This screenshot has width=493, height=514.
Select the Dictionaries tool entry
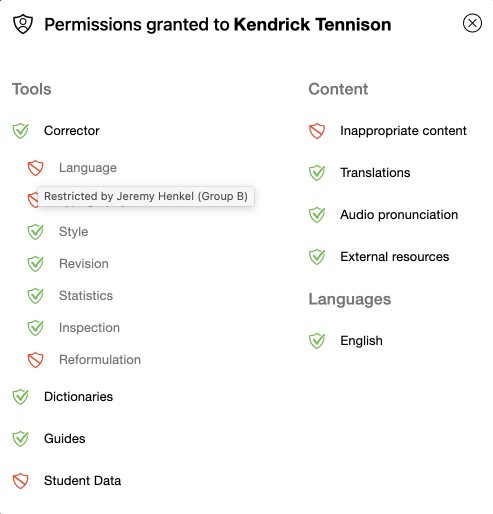tap(78, 397)
